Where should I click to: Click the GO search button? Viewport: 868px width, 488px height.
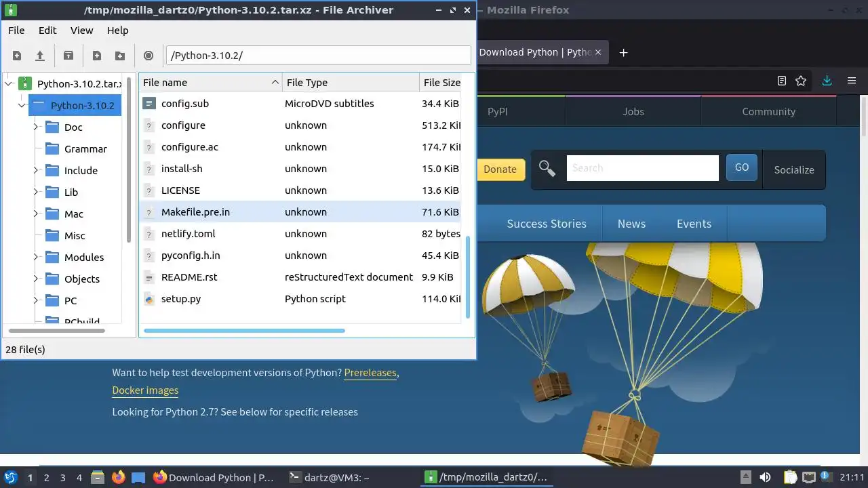coord(742,167)
